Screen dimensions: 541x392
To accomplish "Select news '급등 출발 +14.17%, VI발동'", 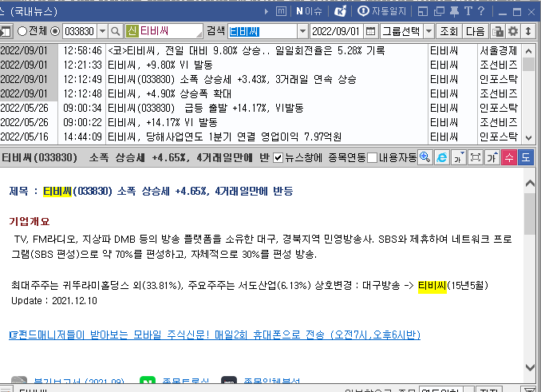I will click(206, 108).
